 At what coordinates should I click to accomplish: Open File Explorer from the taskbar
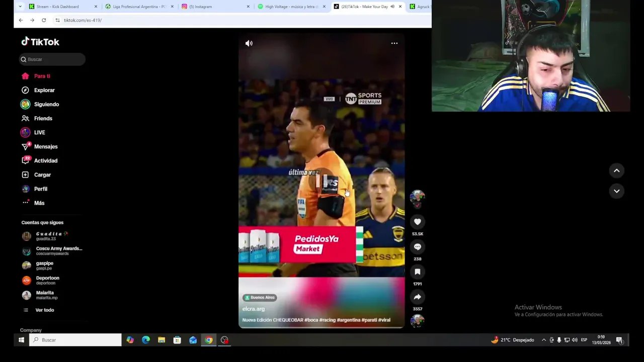click(162, 340)
